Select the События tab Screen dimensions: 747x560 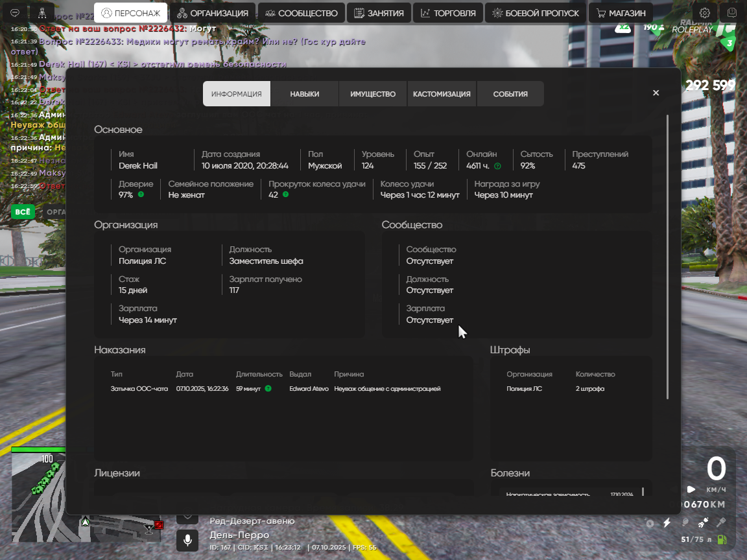click(x=510, y=94)
